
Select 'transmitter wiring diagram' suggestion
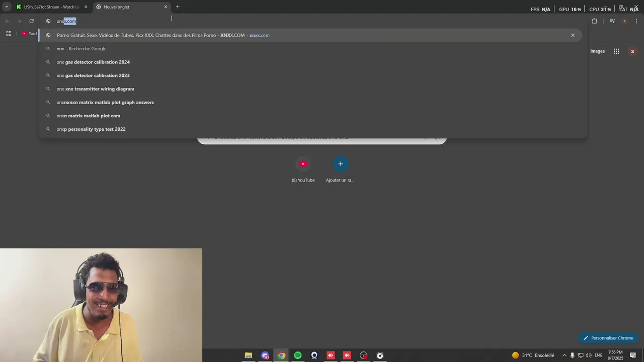pos(312,89)
